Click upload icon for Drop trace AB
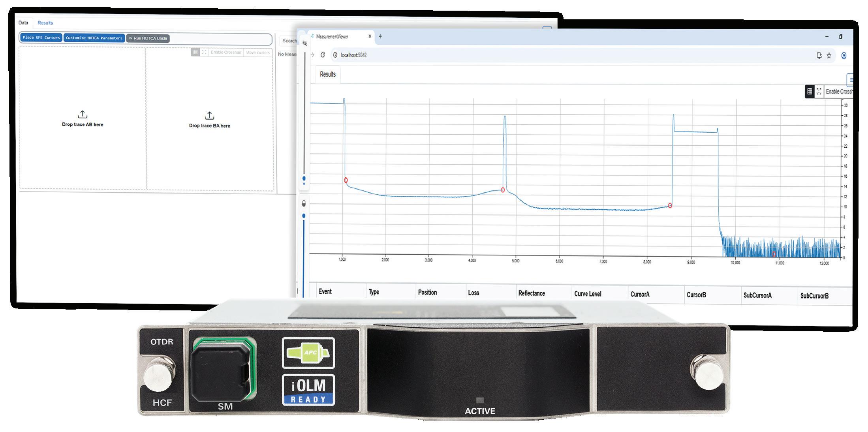The height and width of the screenshot is (432, 868). (x=82, y=115)
